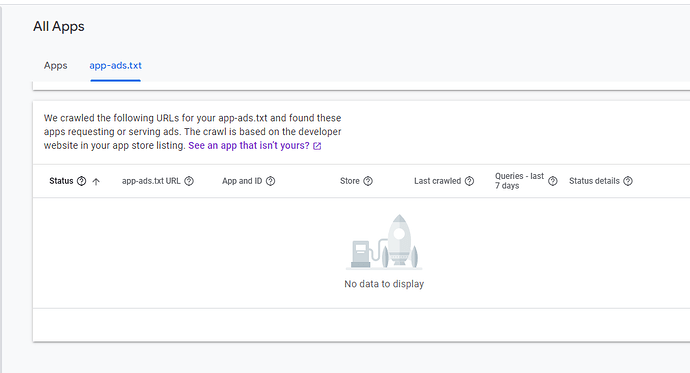690x373 pixels.
Task: Click the rocket empty-state illustration
Action: point(384,242)
